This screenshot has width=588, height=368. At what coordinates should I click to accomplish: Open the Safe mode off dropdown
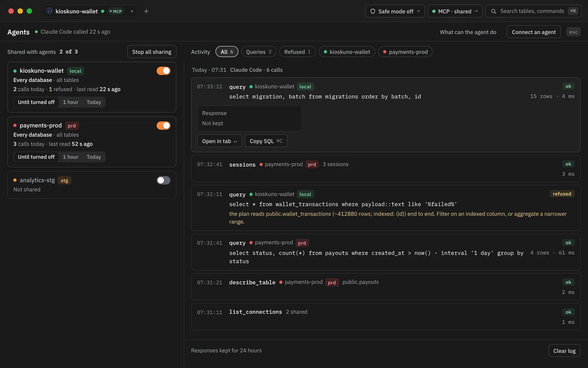pos(395,11)
